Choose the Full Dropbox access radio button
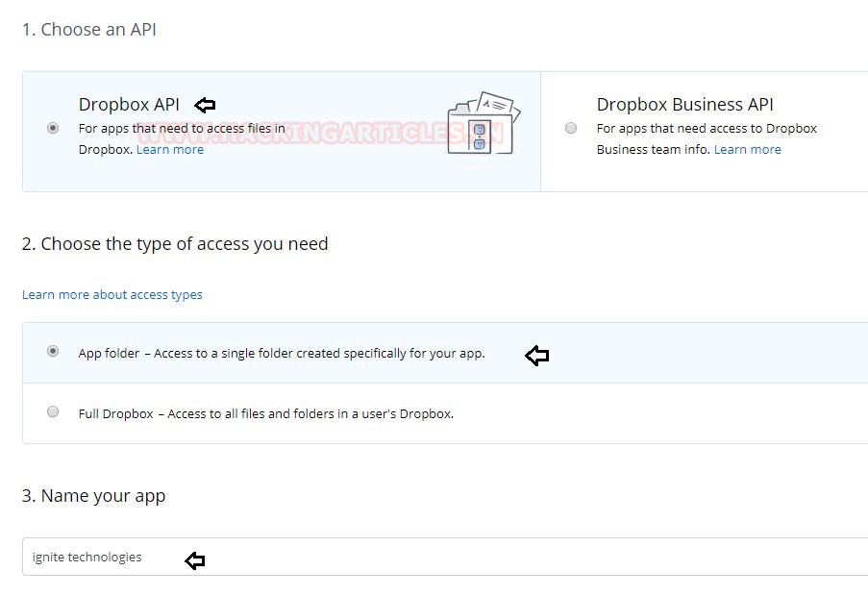The width and height of the screenshot is (868, 596). [x=53, y=411]
